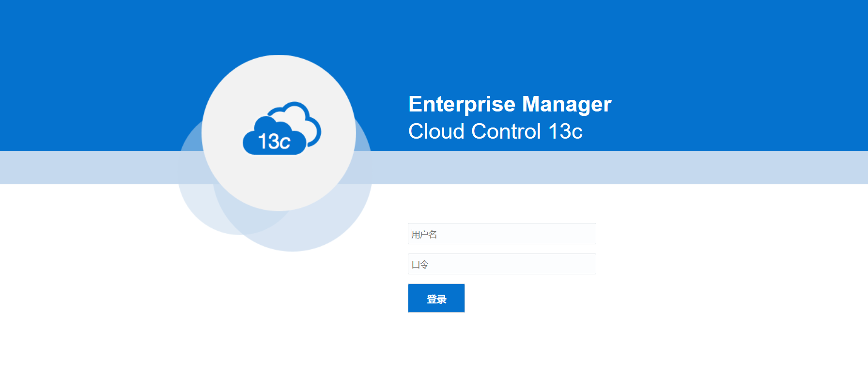
Task: Click the 用户名 username input field
Action: [502, 234]
